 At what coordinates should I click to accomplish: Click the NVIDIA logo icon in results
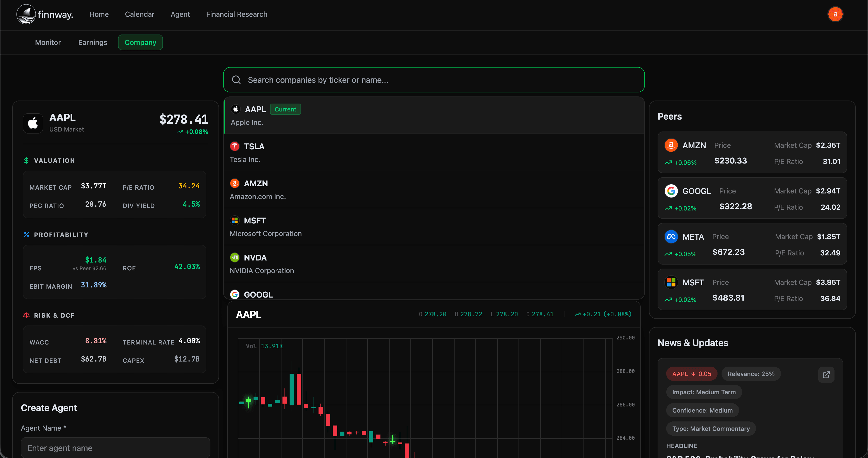(x=235, y=257)
